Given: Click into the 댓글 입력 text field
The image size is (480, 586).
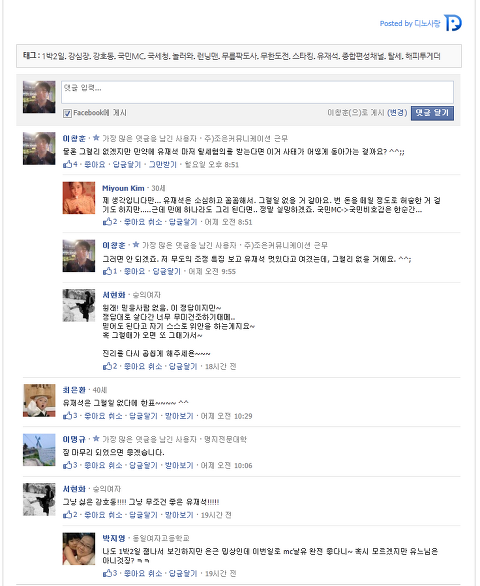Looking at the screenshot, I should click(257, 92).
